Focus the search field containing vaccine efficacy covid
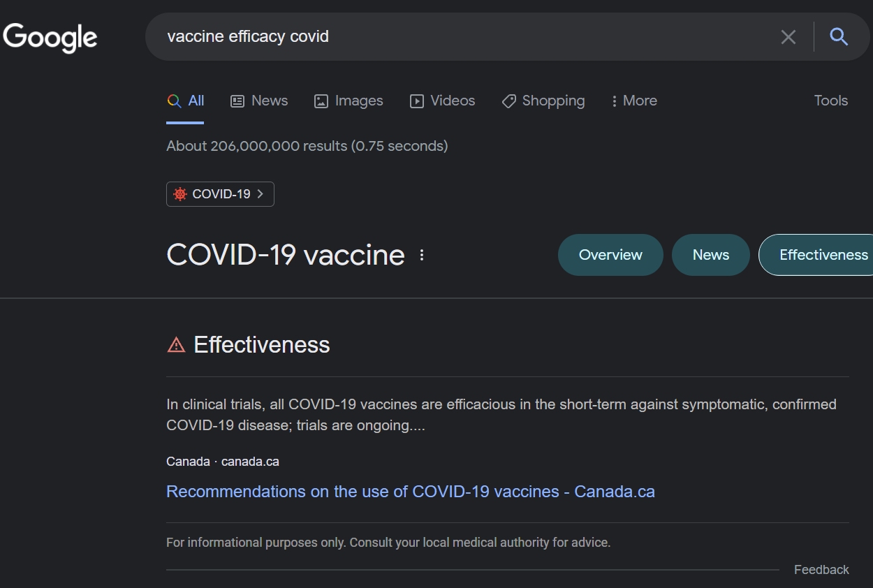The height and width of the screenshot is (588, 873). point(461,36)
